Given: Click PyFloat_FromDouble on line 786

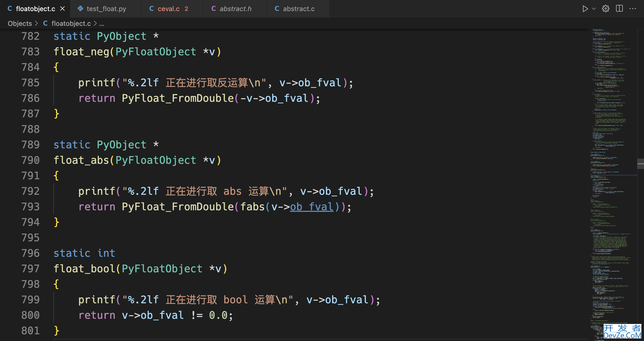Looking at the screenshot, I should coord(178,98).
